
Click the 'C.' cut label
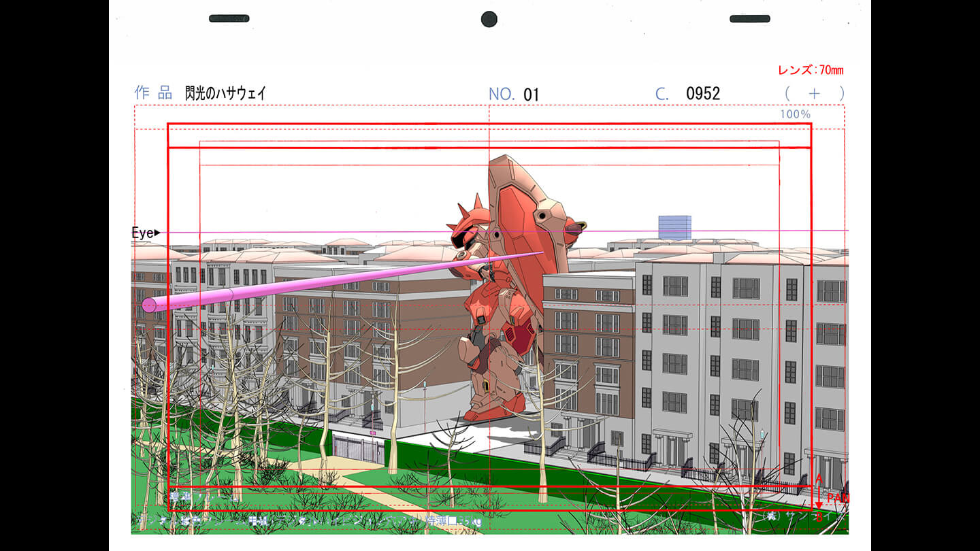[x=662, y=95]
